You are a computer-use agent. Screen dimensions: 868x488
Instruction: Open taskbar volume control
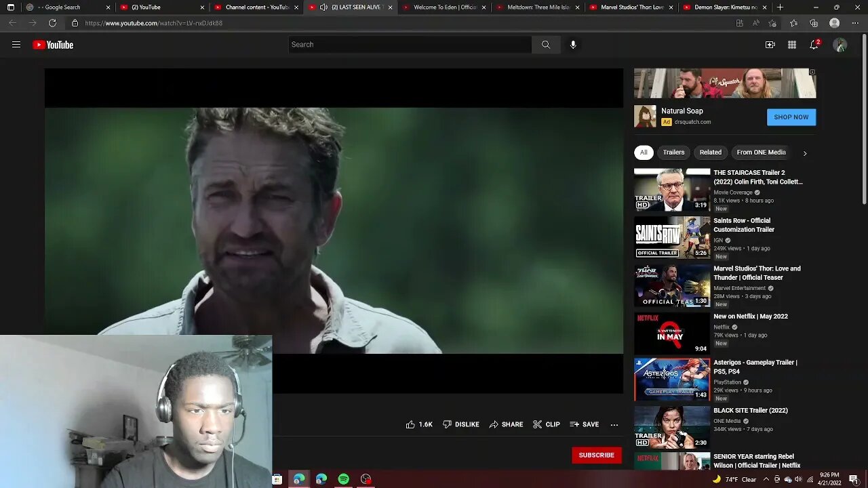coord(798,479)
